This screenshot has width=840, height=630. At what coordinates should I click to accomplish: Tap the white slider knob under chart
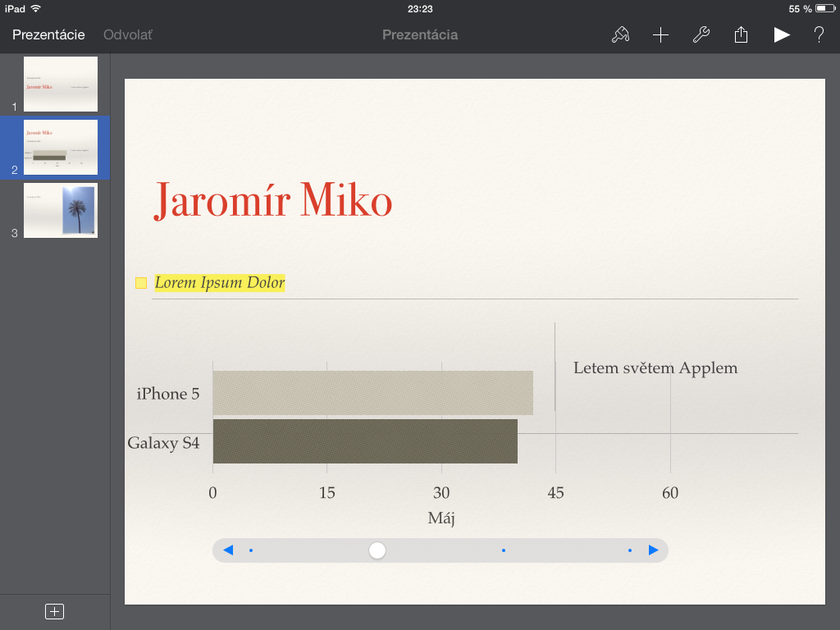(x=377, y=550)
